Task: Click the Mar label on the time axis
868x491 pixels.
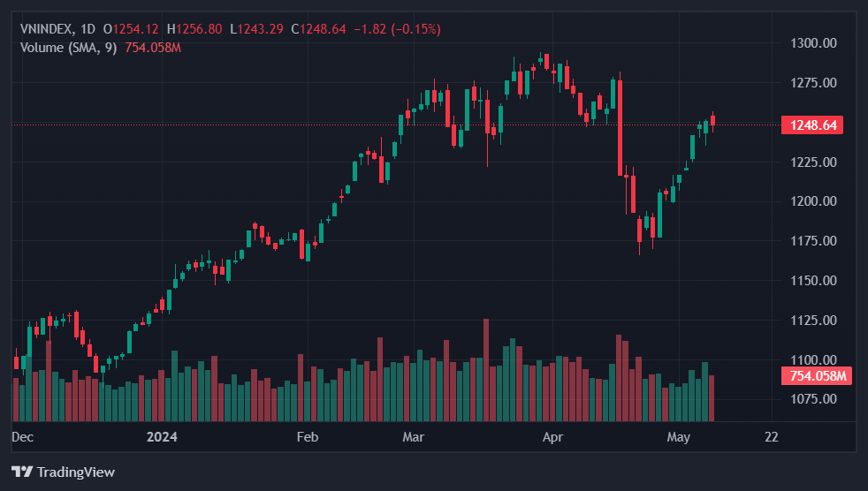Action: pyautogui.click(x=413, y=436)
